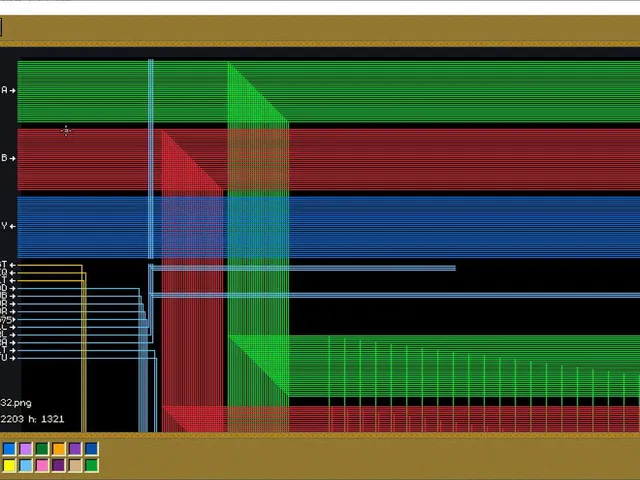This screenshot has height=480, width=640.
Task: Pick the azure blue swatch beside lavender
Action: pyautogui.click(x=9, y=449)
